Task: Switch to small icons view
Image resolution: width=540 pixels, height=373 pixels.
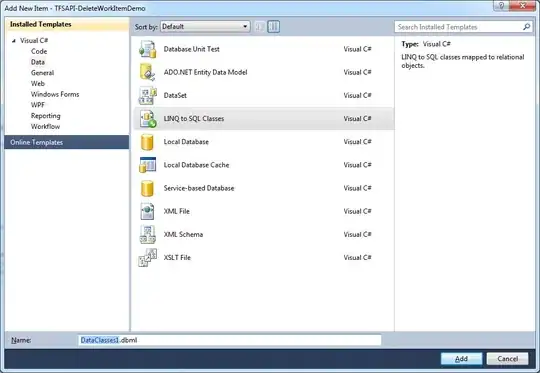Action: tap(260, 27)
